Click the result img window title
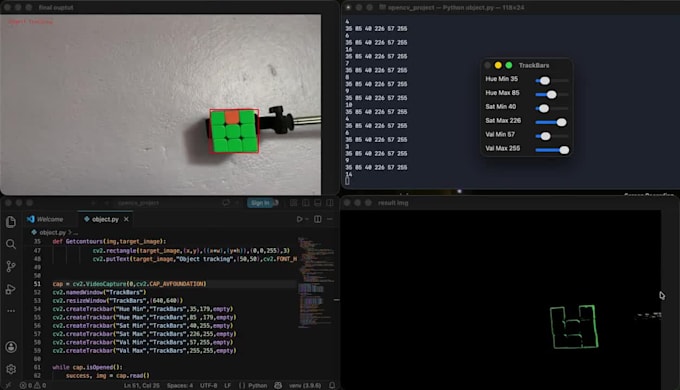This screenshot has height=390, width=680. tap(393, 203)
